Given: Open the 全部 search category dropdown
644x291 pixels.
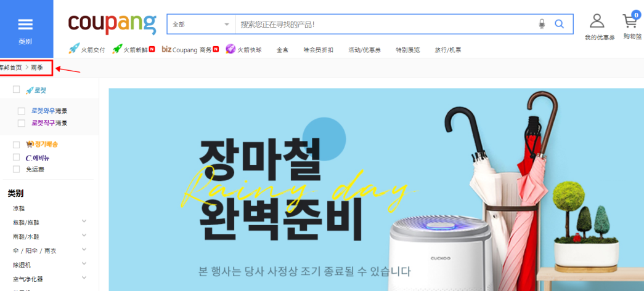Looking at the screenshot, I should pos(202,24).
